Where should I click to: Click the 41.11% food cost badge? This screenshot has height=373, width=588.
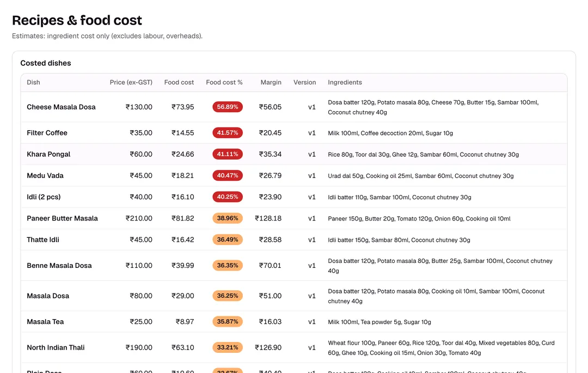click(228, 155)
